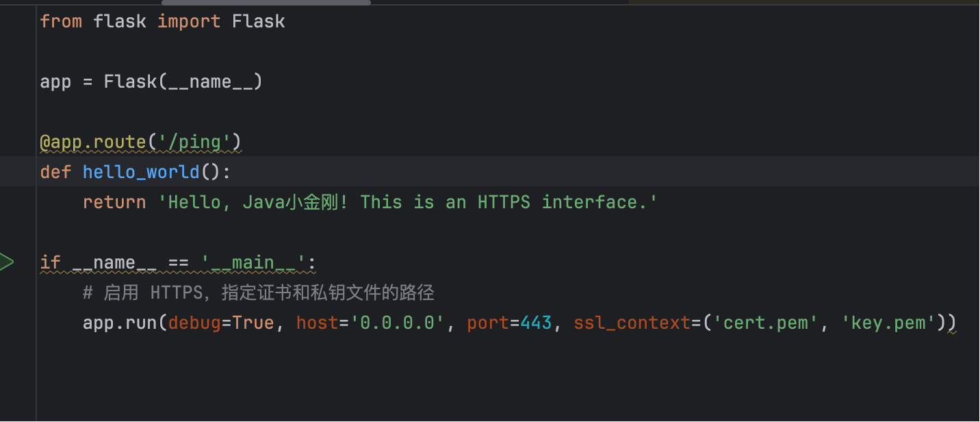980x422 pixels.
Task: Click the 'if' keyword
Action: click(51, 262)
